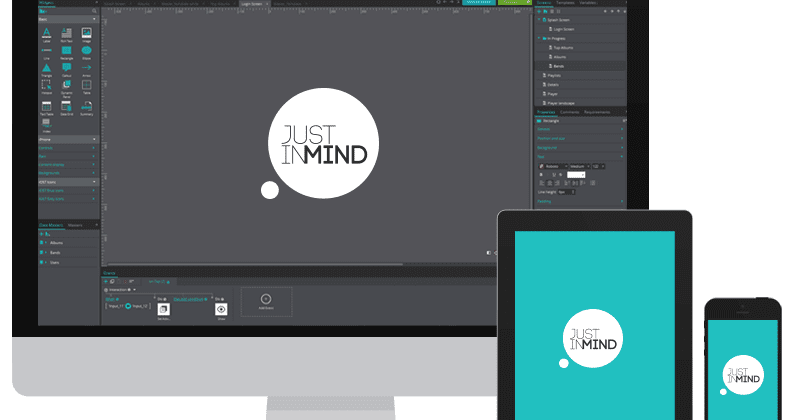Click the Line height value field
800x420 pixels.
[x=566, y=192]
